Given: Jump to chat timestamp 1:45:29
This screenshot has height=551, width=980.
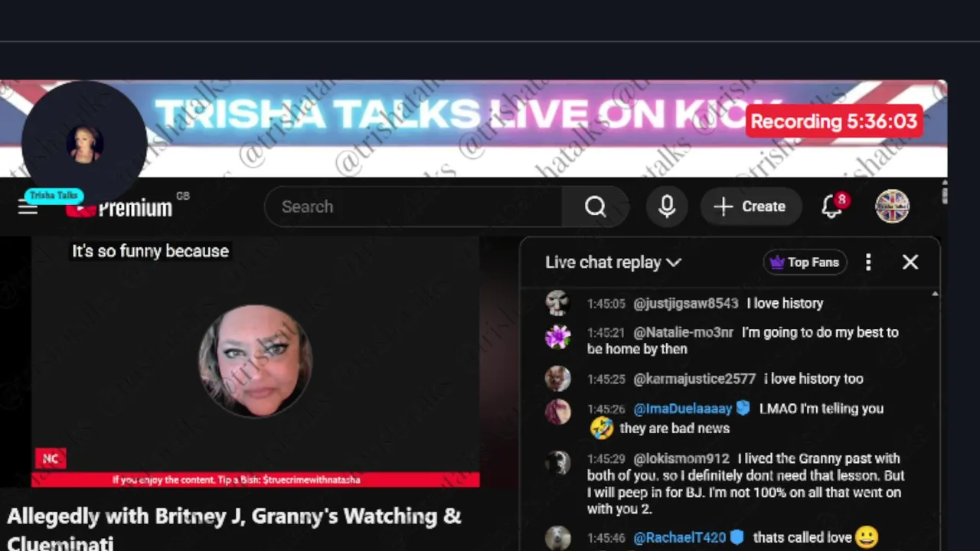Looking at the screenshot, I should tap(606, 459).
